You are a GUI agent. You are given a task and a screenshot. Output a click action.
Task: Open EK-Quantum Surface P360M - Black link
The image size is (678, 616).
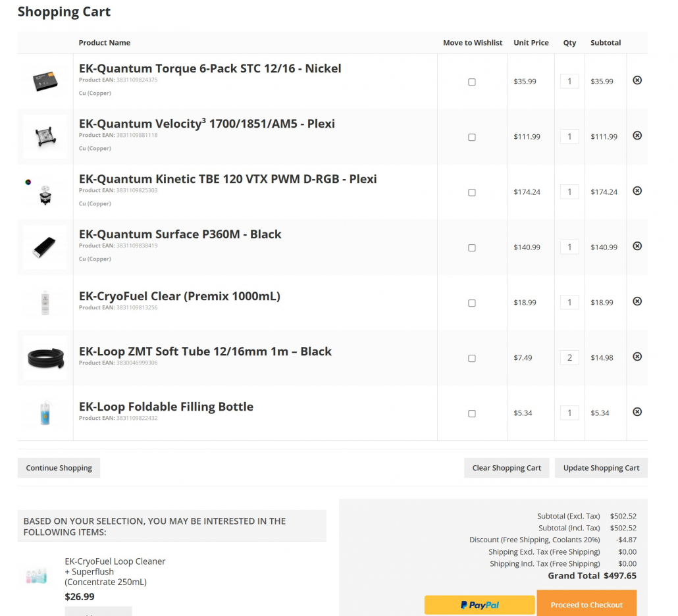[x=180, y=234]
